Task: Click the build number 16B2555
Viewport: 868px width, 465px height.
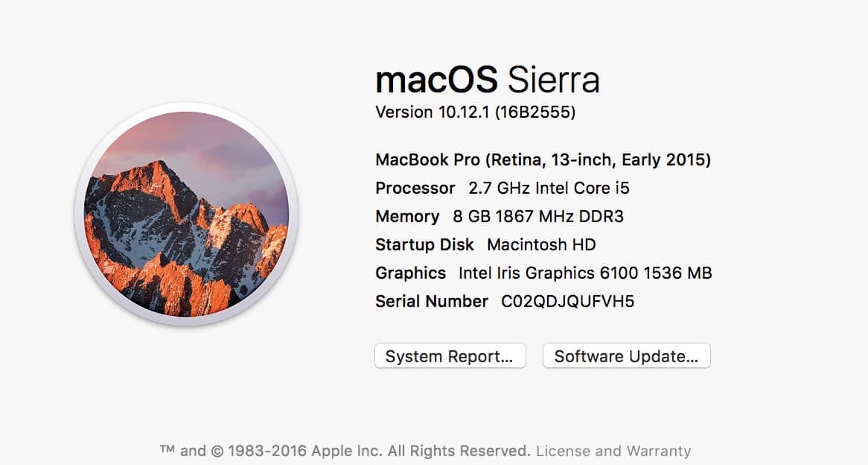Action: 535,113
